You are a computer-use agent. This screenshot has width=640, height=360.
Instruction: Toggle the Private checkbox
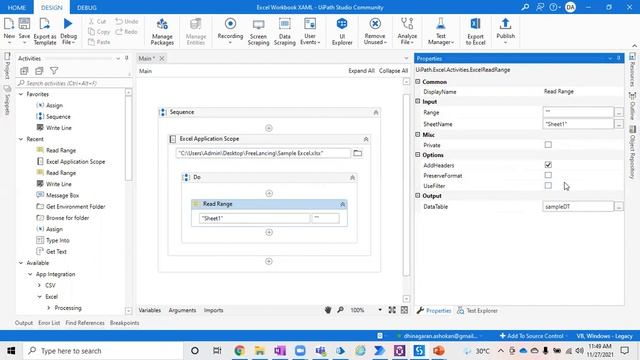tap(548, 145)
